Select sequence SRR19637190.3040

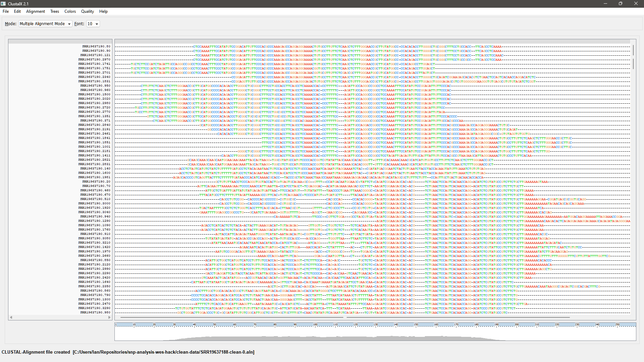click(x=94, y=212)
